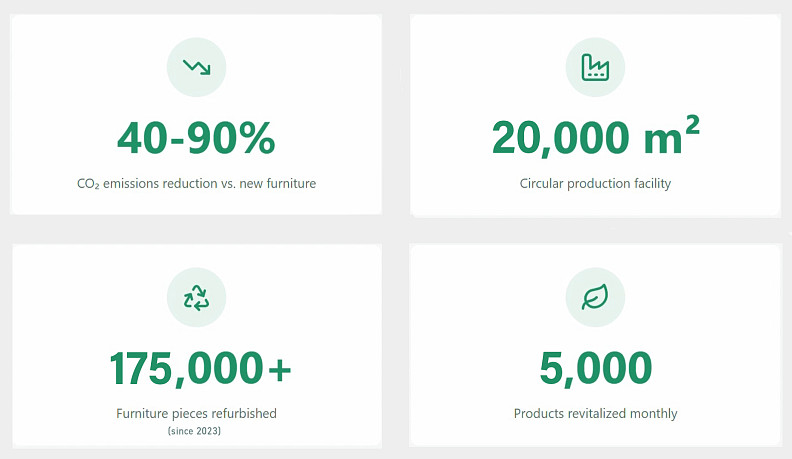Select the 20,000 m² statistic figure
This screenshot has width=792, height=459.
(x=595, y=138)
